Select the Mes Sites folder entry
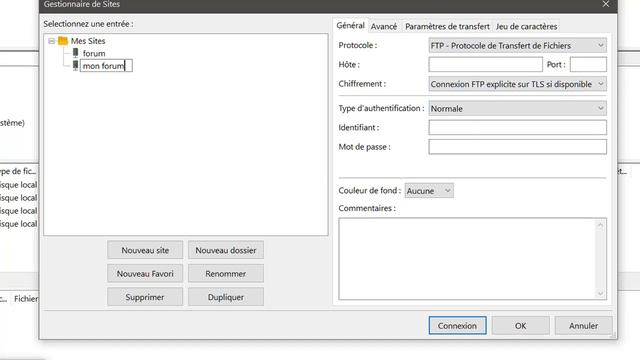 pos(88,41)
